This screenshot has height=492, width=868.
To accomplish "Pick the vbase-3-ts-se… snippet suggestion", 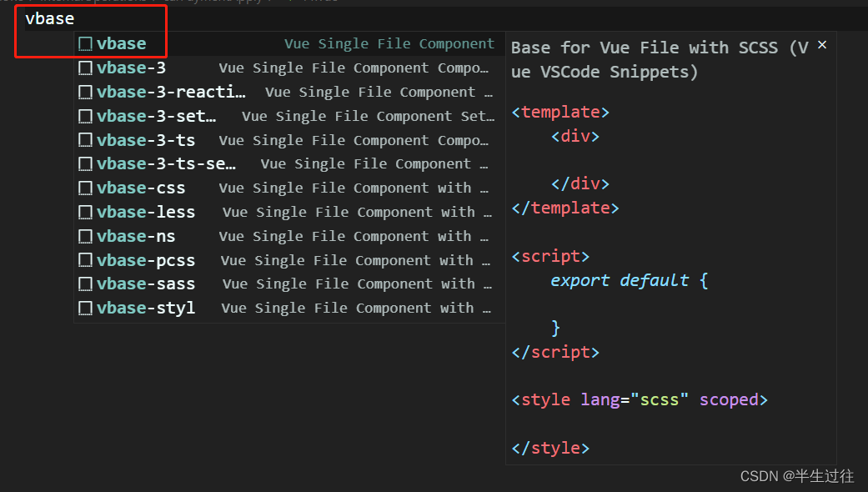I will coord(289,164).
